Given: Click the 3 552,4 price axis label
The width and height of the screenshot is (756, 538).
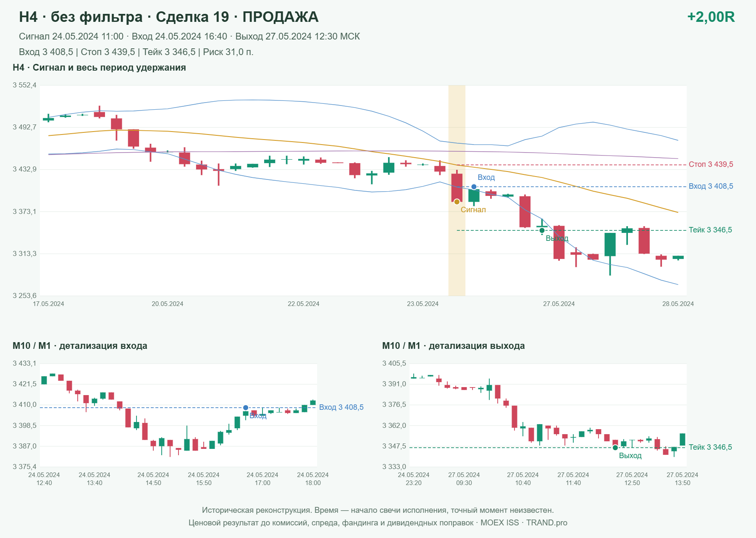Looking at the screenshot, I should (24, 85).
